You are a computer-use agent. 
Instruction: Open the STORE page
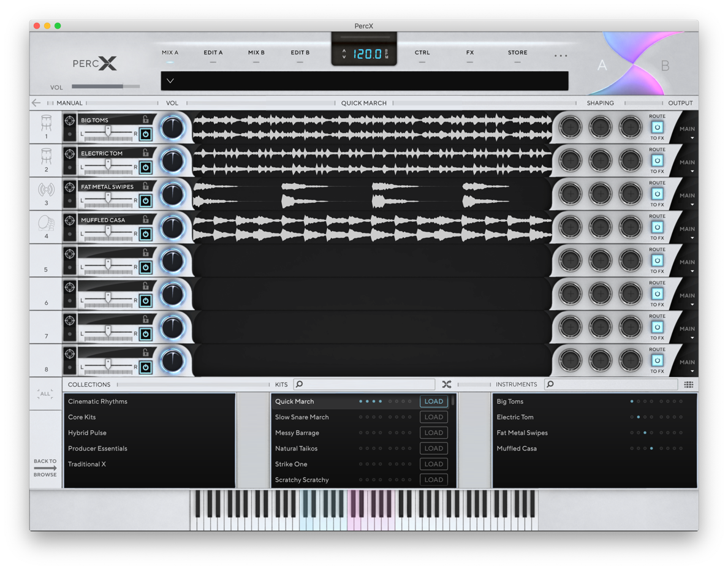click(x=517, y=53)
